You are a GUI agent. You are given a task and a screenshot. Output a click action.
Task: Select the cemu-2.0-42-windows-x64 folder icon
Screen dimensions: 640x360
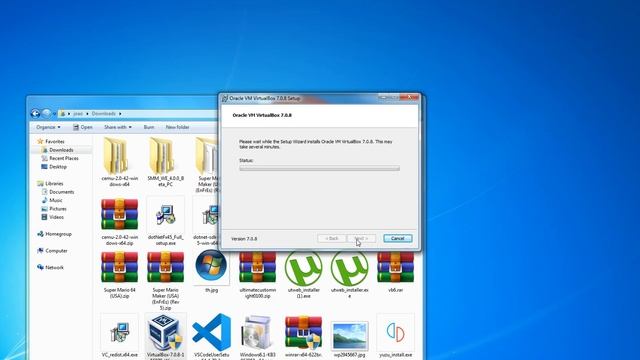coord(116,155)
